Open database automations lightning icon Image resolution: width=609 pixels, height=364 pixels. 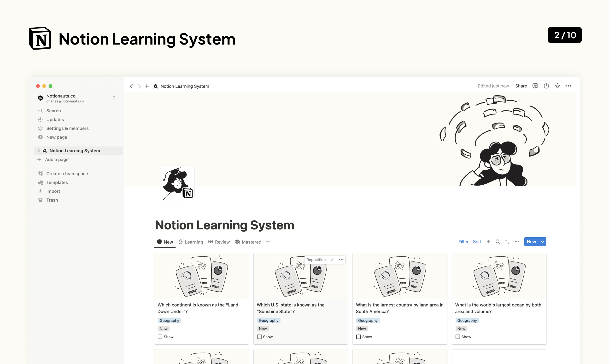488,242
